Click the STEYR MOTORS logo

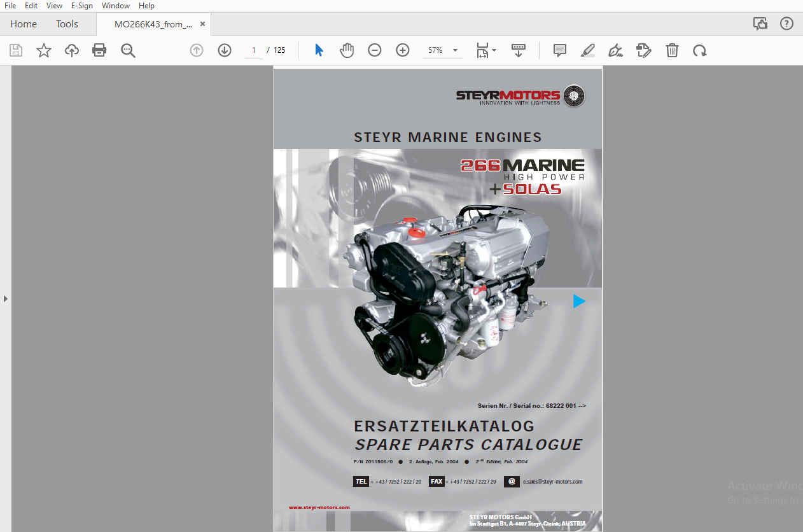[520, 96]
